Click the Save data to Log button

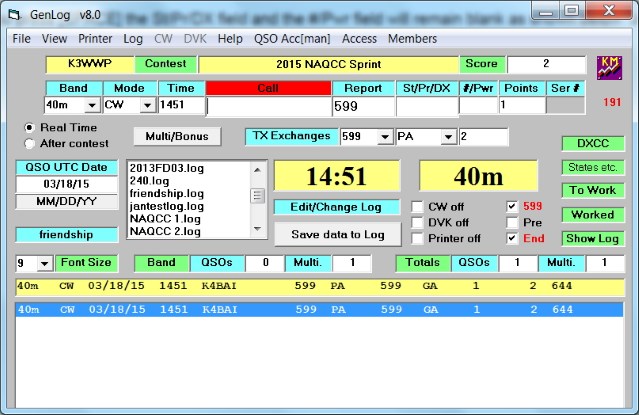(338, 233)
